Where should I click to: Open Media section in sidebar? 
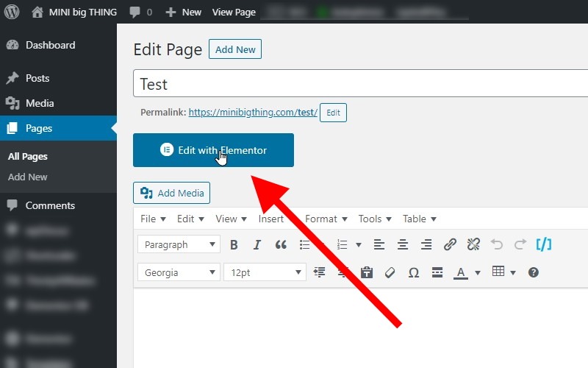point(58,103)
